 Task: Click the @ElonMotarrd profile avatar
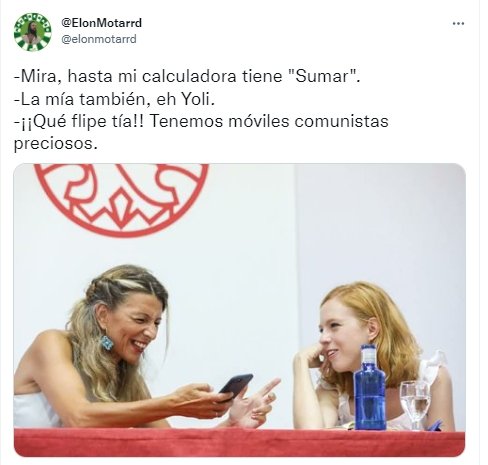[x=33, y=32]
